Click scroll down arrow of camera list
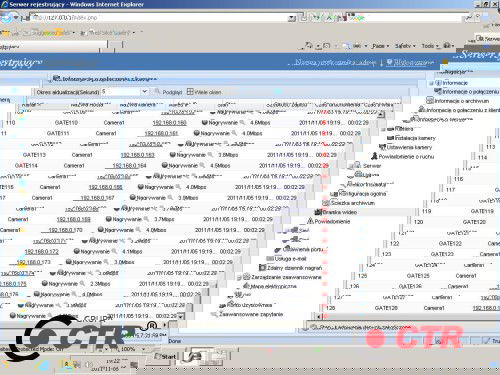500x375 pixels. (181, 316)
